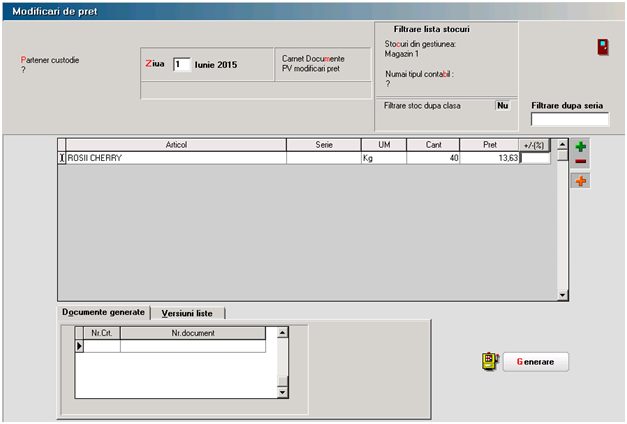Click the Ziua day number field
627x424 pixels.
point(181,64)
